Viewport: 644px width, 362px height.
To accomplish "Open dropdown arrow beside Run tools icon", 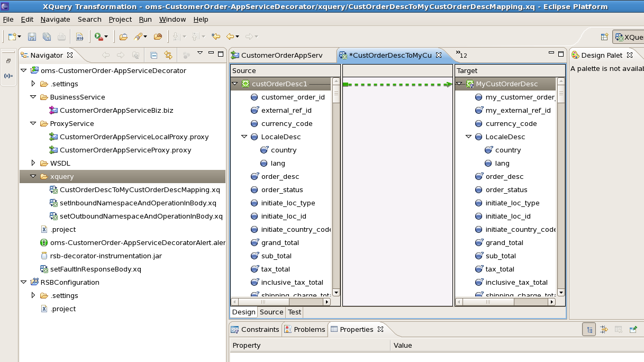I will tap(106, 37).
